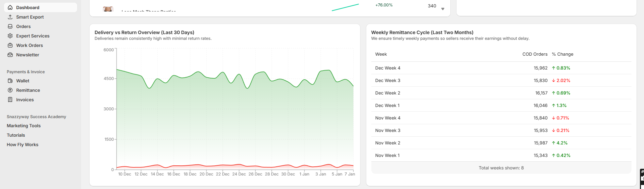
Task: Click the Weekly Remittance Cycle title
Action: pyautogui.click(x=422, y=32)
